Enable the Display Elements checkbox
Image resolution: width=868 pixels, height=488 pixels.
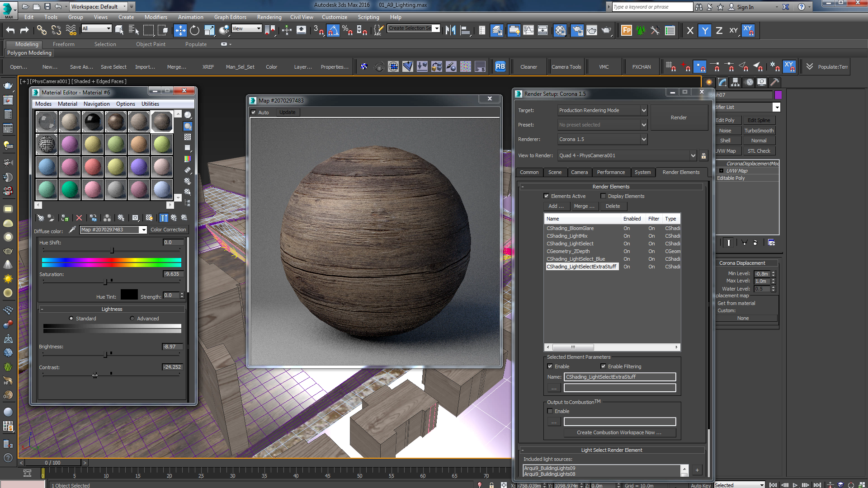[x=603, y=196]
